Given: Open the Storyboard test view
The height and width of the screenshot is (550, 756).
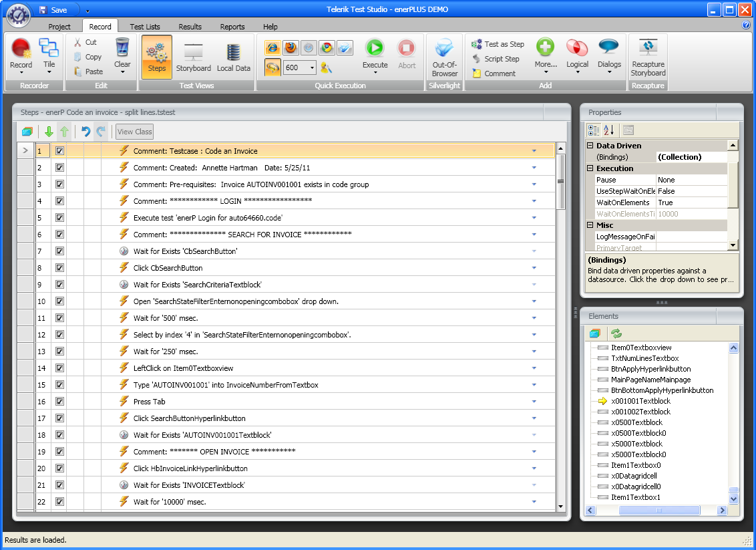Looking at the screenshot, I should click(193, 57).
